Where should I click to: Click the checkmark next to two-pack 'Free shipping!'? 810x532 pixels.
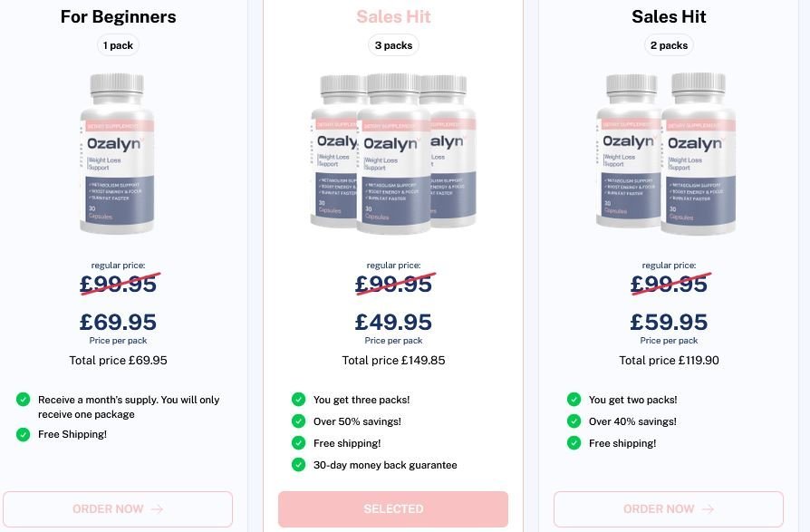(x=574, y=443)
